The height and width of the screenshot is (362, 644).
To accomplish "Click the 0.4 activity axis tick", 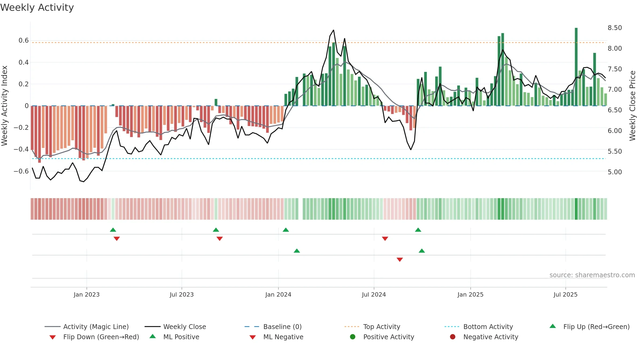I will (24, 62).
